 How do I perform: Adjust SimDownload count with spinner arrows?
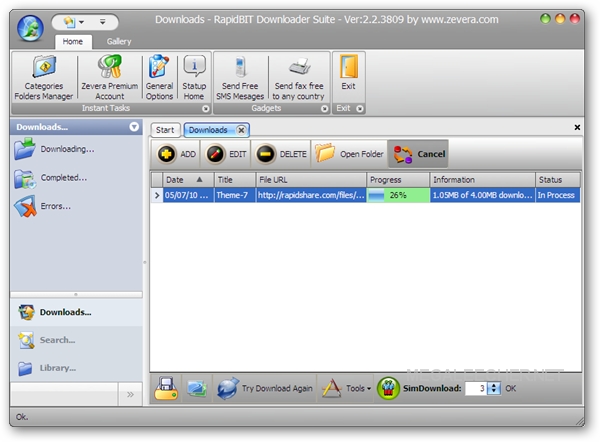click(x=494, y=389)
